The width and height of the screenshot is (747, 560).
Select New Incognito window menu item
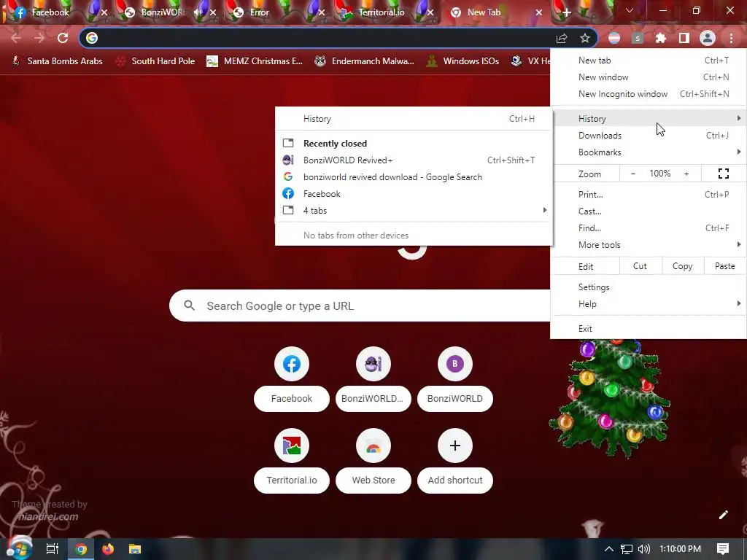tap(649, 94)
